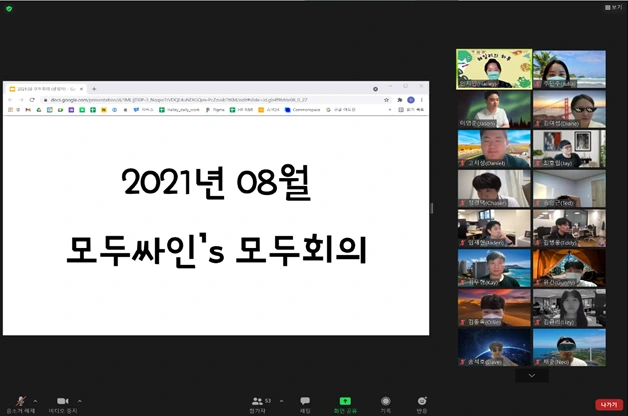Select Gunny's tent background thumbnail

click(x=569, y=268)
